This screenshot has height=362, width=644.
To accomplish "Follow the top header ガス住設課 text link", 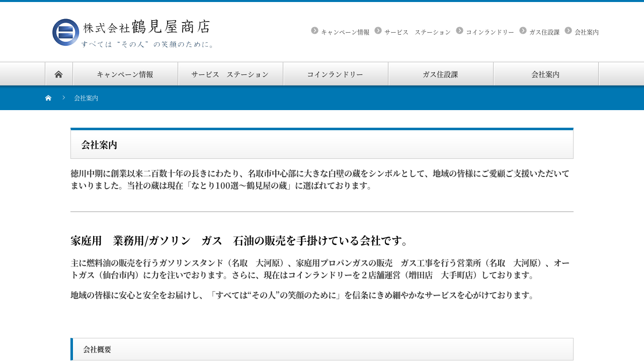I will 544,32.
